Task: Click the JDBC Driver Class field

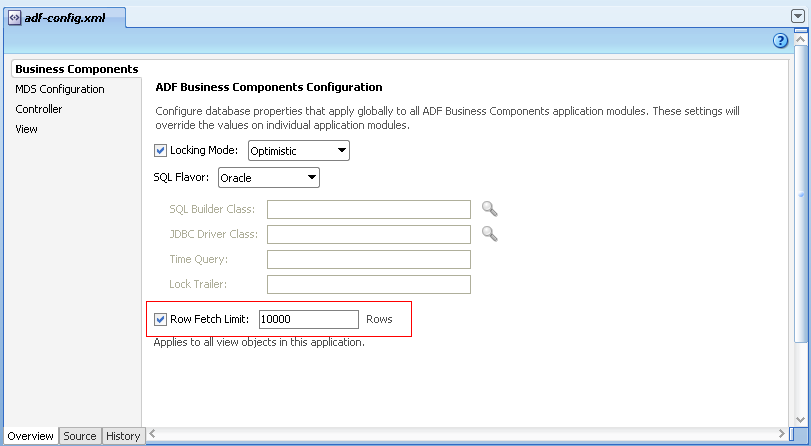Action: pyautogui.click(x=369, y=234)
